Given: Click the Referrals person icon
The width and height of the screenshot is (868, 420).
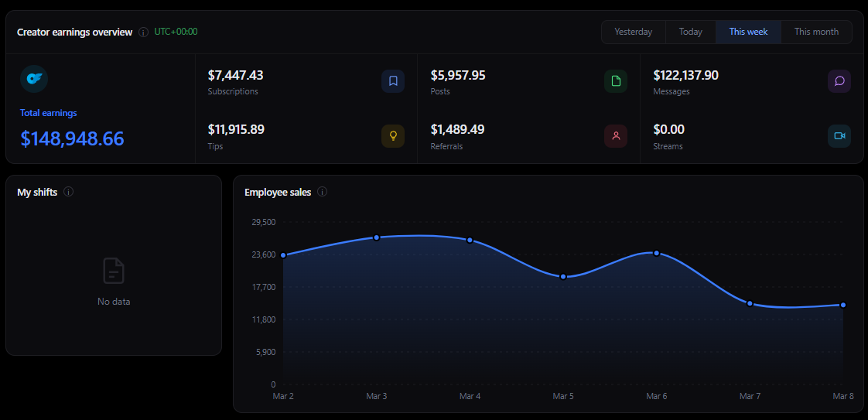Looking at the screenshot, I should pos(616,136).
